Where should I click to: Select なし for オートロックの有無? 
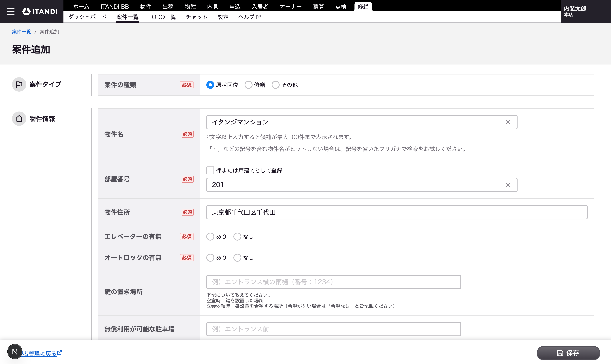[237, 258]
